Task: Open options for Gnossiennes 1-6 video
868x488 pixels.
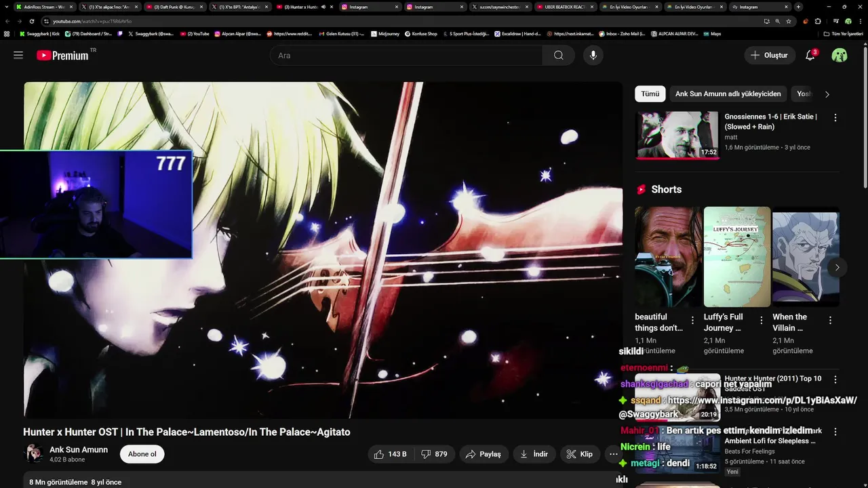Action: tap(835, 117)
